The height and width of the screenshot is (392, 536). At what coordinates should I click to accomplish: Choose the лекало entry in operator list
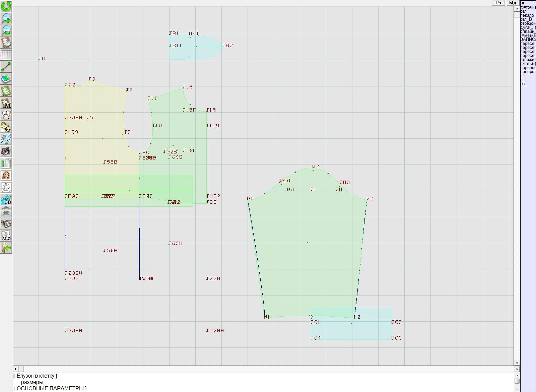click(527, 15)
